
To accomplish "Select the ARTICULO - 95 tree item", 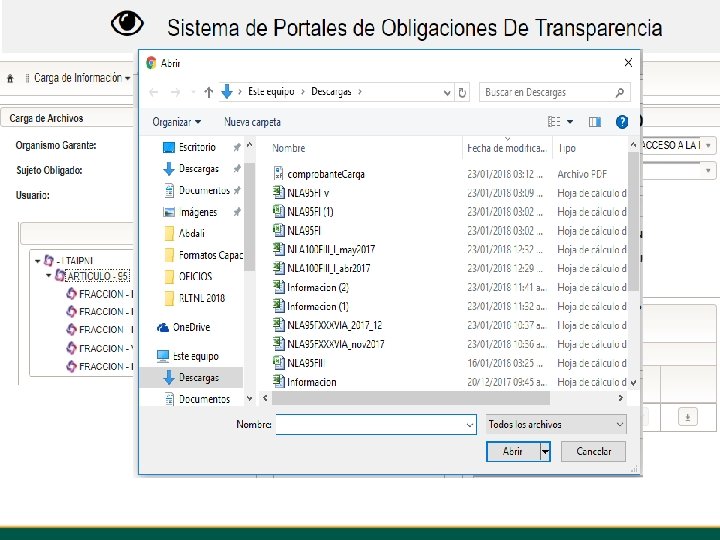I will (x=97, y=276).
